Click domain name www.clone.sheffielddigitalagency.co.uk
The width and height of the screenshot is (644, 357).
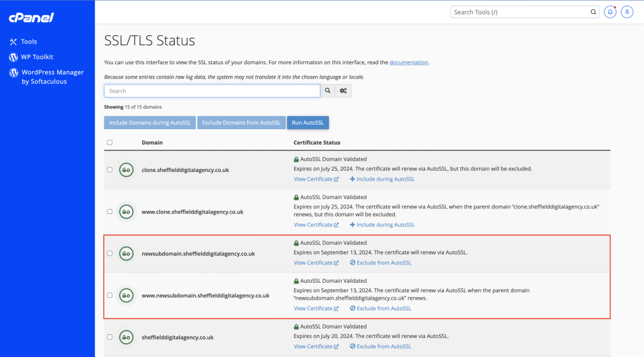(x=192, y=212)
